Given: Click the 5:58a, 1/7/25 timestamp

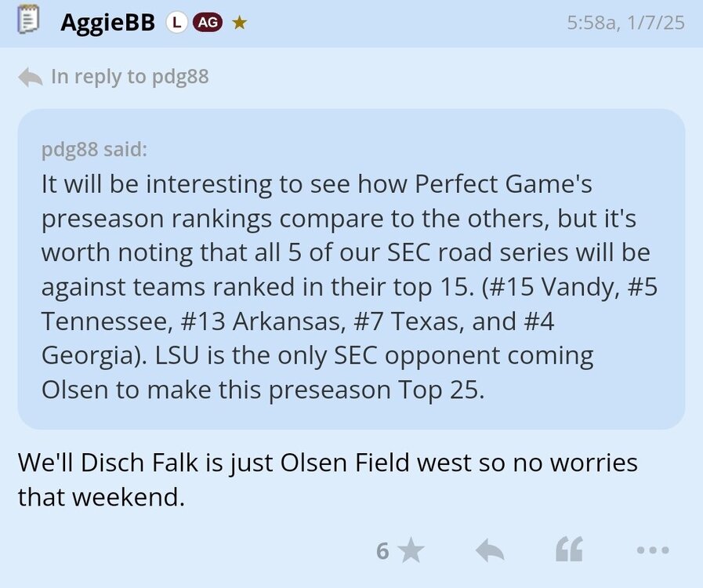Looking at the screenshot, I should pyautogui.click(x=625, y=23).
